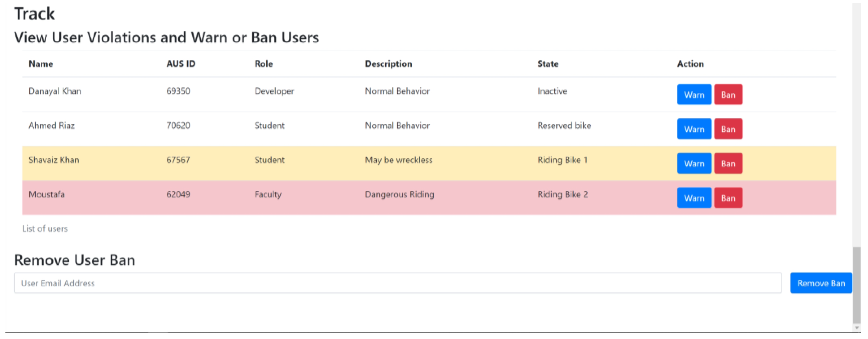Click the State column header
The width and height of the screenshot is (868, 339).
[x=548, y=64]
